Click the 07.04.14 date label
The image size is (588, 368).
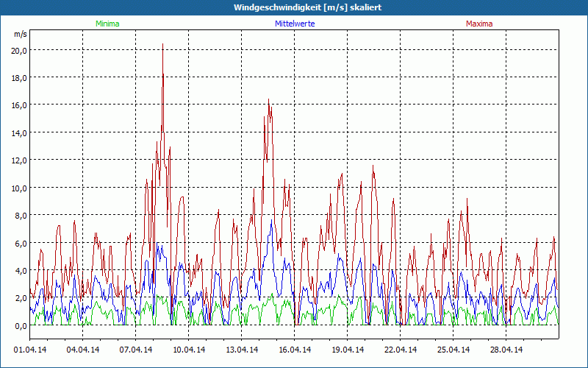click(x=136, y=350)
